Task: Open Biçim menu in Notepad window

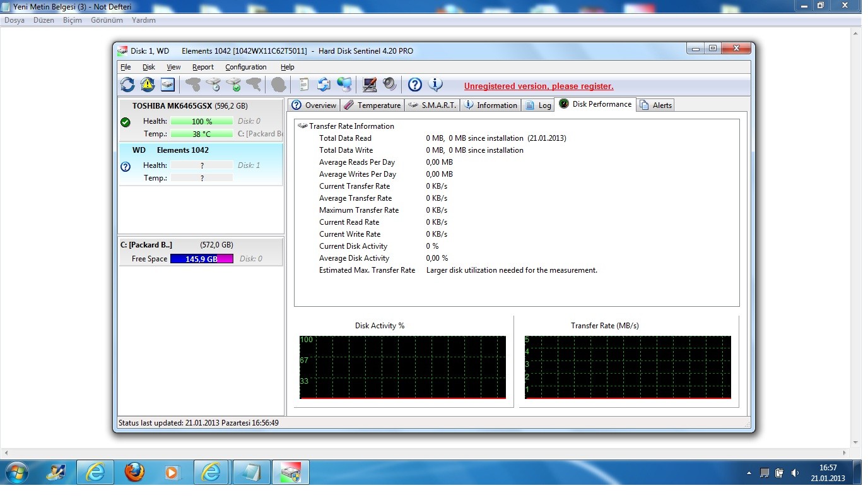Action: point(73,20)
